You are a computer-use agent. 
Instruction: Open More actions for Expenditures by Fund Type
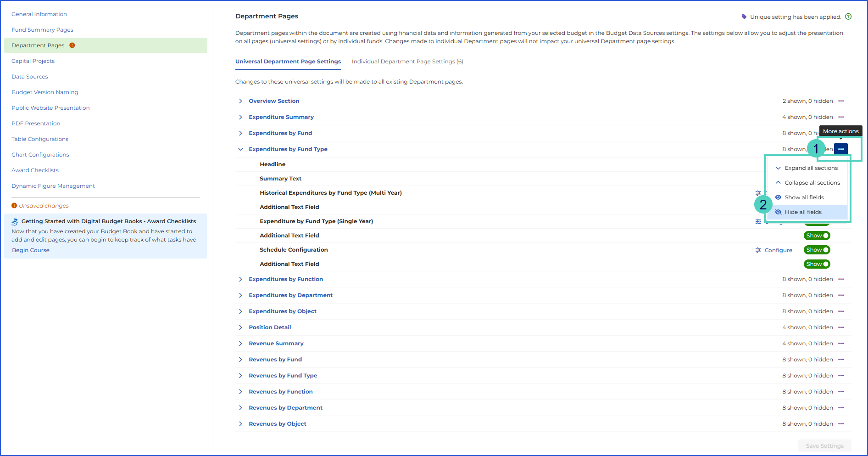(x=840, y=149)
